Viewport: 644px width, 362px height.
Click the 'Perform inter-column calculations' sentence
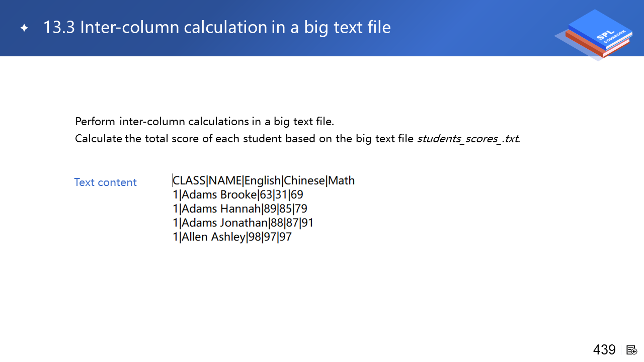204,122
